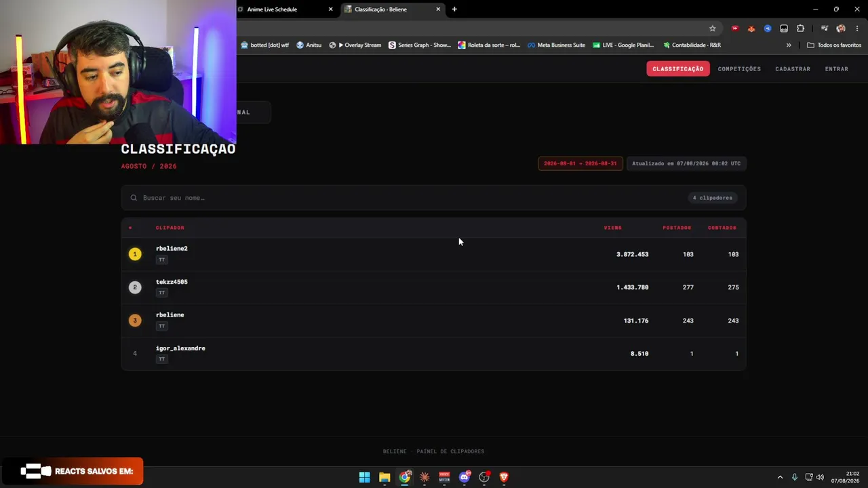Click the rank 1 gold medal badge
Viewport: 868px width, 488px height.
pos(135,254)
